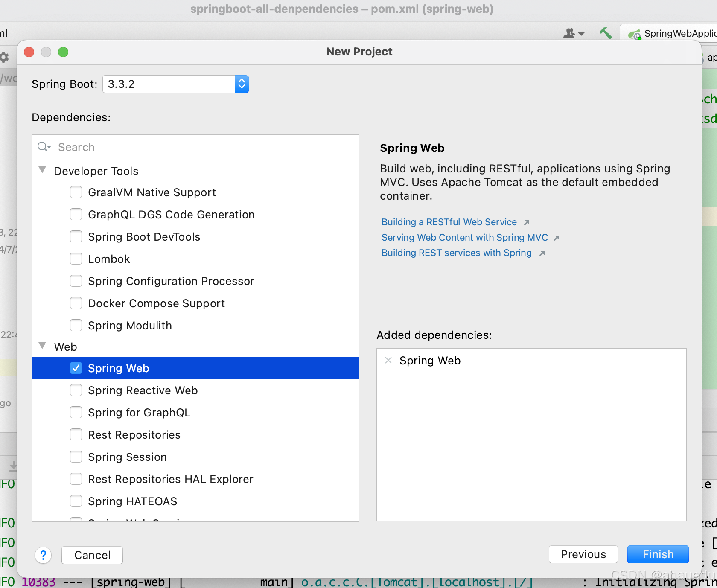Enable Spring Modulith checkbox
The height and width of the screenshot is (588, 717).
[76, 325]
